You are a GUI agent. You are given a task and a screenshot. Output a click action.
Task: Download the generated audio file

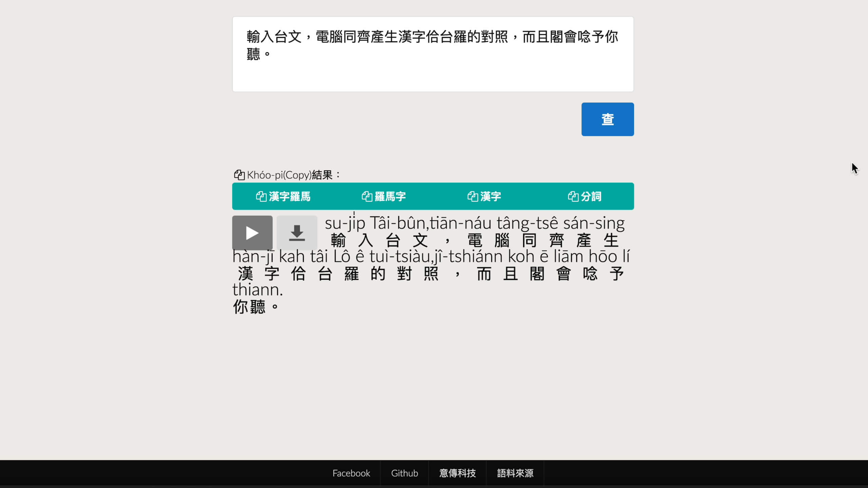click(x=297, y=233)
